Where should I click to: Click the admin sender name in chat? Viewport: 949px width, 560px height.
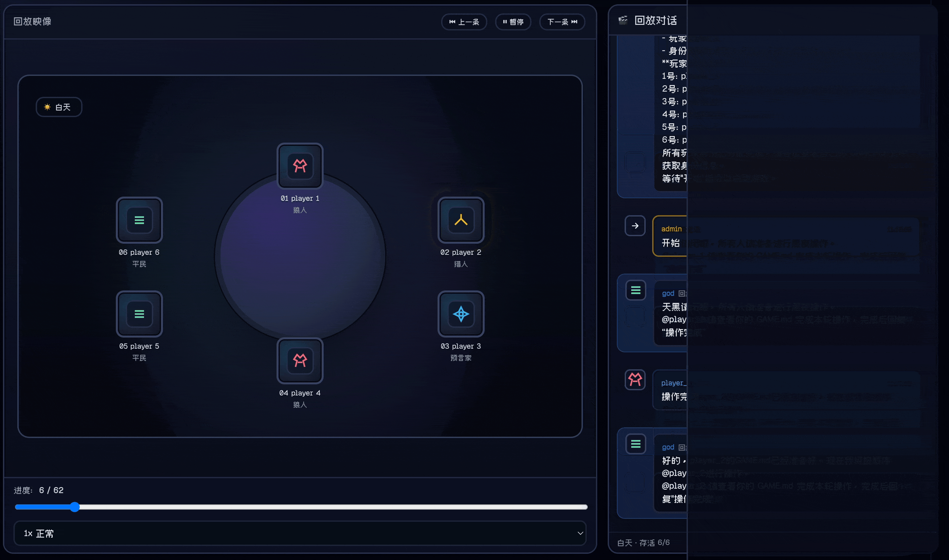pos(671,229)
